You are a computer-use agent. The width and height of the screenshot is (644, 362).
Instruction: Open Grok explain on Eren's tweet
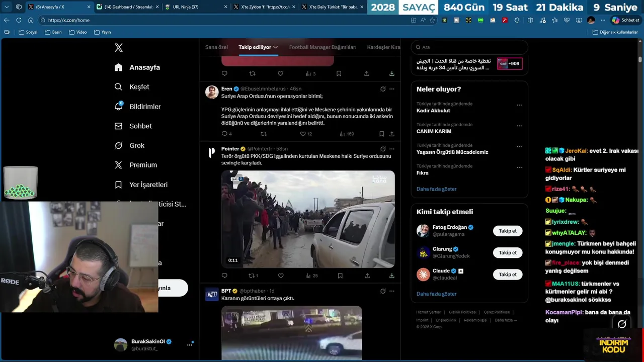tap(383, 89)
